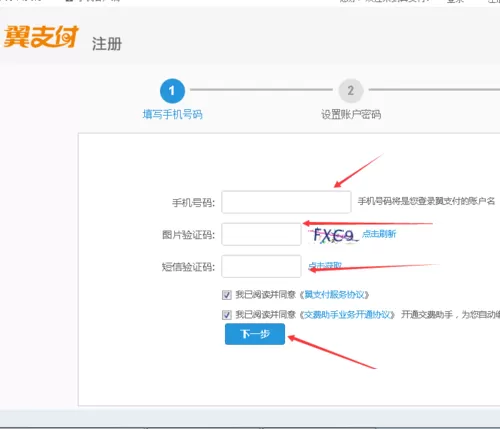Click the step 2 circle indicator
The image size is (500, 429).
point(351,91)
